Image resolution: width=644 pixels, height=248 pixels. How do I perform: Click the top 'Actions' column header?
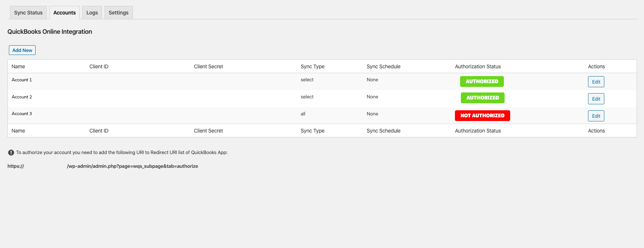tap(596, 66)
